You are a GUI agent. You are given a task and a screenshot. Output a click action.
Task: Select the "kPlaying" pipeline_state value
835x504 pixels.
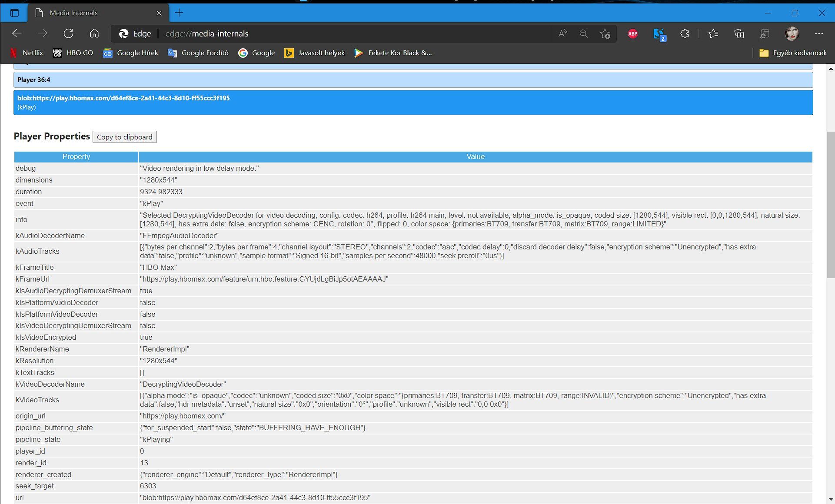click(156, 439)
